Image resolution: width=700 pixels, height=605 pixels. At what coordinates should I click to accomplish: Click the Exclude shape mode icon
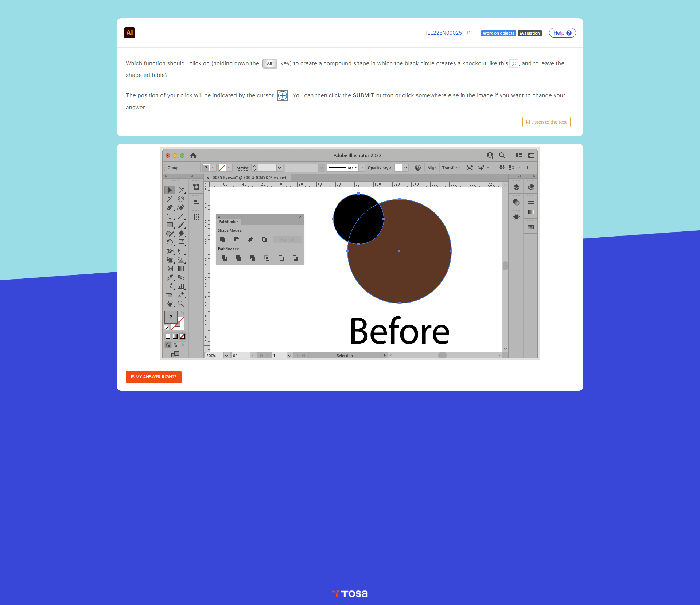264,239
